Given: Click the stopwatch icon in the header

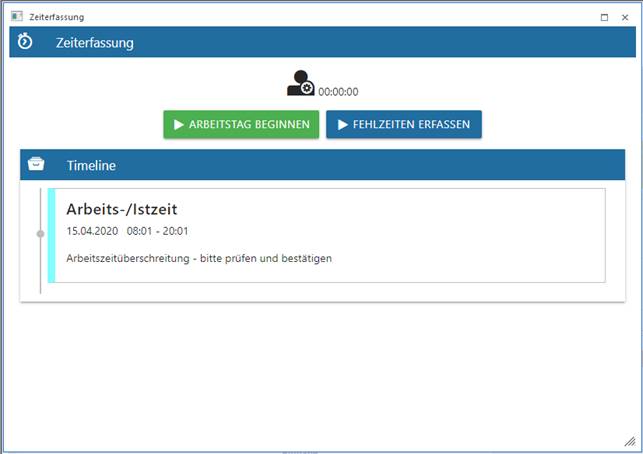Looking at the screenshot, I should 26,42.
